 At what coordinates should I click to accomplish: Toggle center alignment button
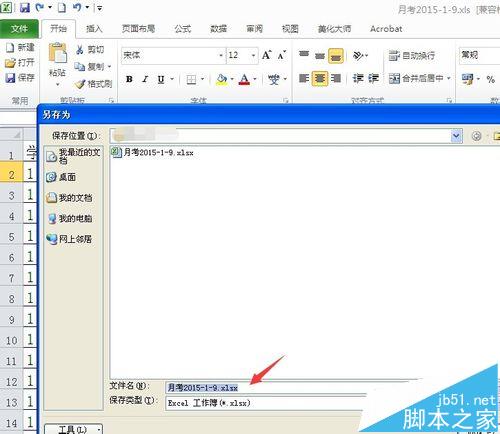(320, 79)
